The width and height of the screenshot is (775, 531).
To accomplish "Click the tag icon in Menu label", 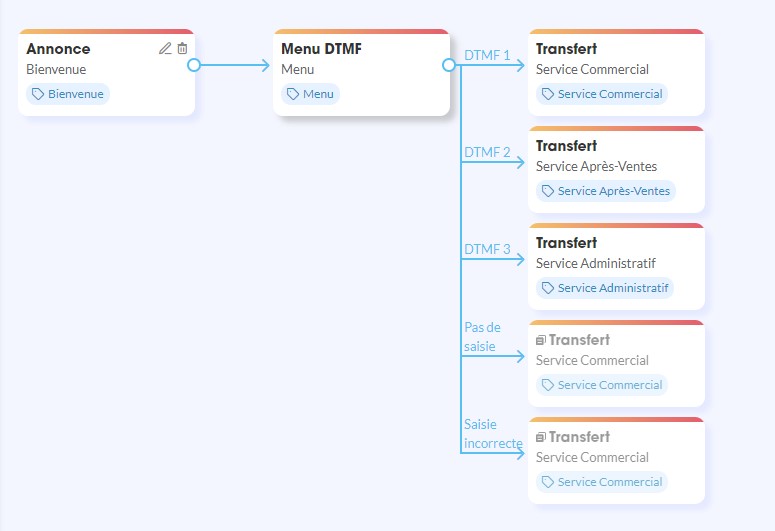I will coord(293,94).
